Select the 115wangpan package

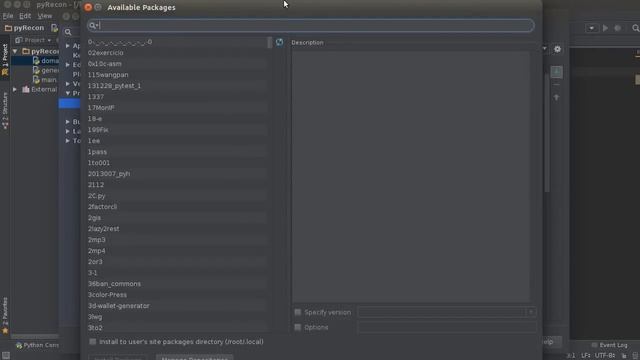(177, 75)
